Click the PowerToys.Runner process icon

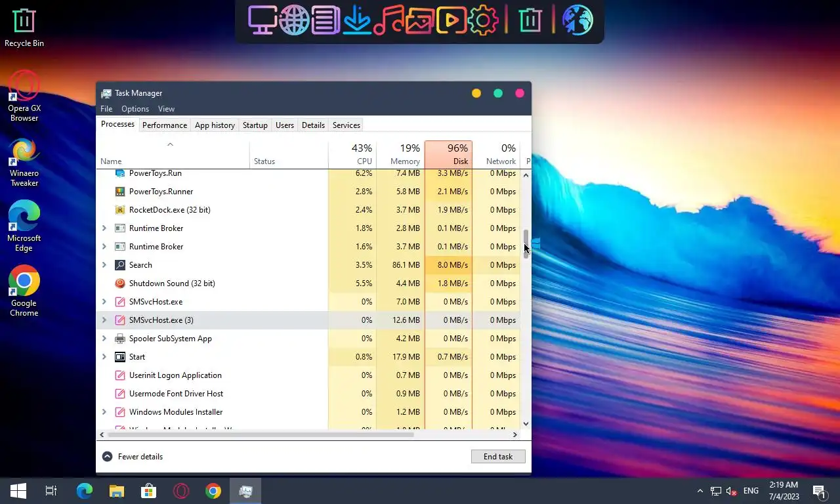(119, 192)
